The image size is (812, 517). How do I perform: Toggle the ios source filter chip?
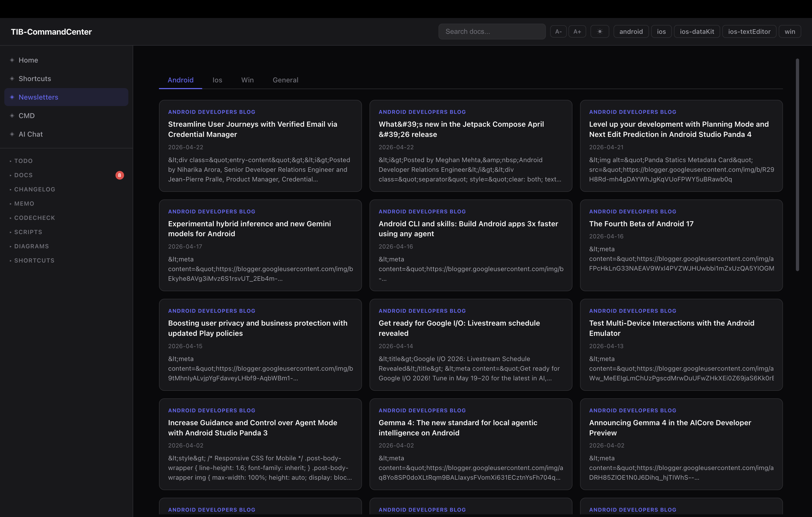pos(661,31)
